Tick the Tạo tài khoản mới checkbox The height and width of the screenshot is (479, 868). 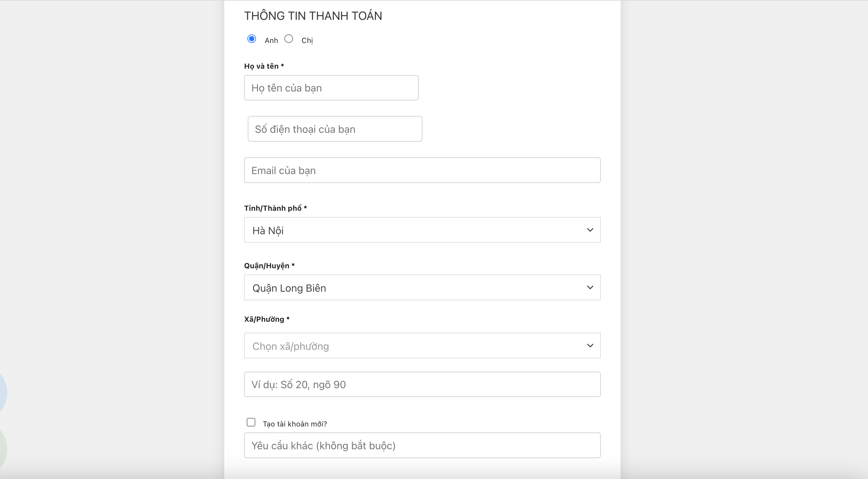point(251,422)
